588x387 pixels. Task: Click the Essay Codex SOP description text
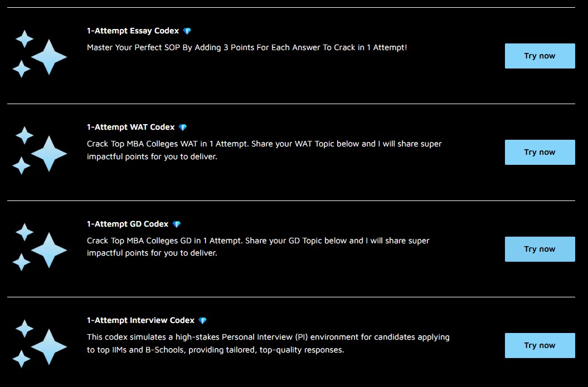coord(247,48)
